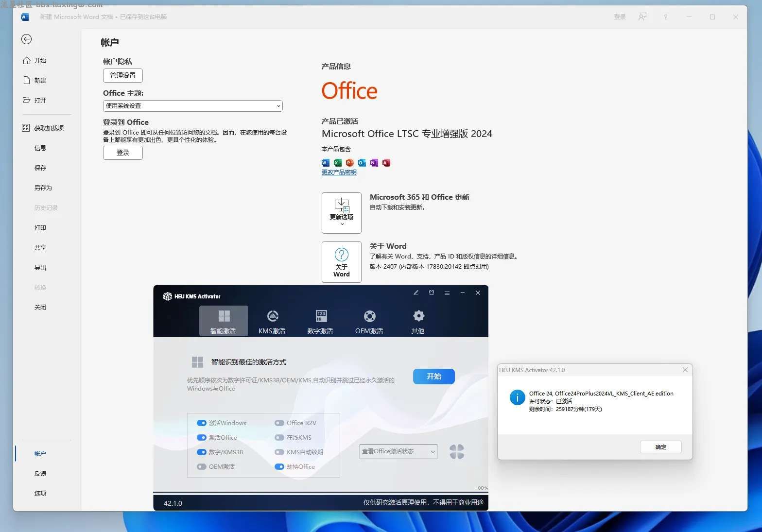Screen dimensions: 762x532
Task: Click the OneNote product icon
Action: coord(374,163)
